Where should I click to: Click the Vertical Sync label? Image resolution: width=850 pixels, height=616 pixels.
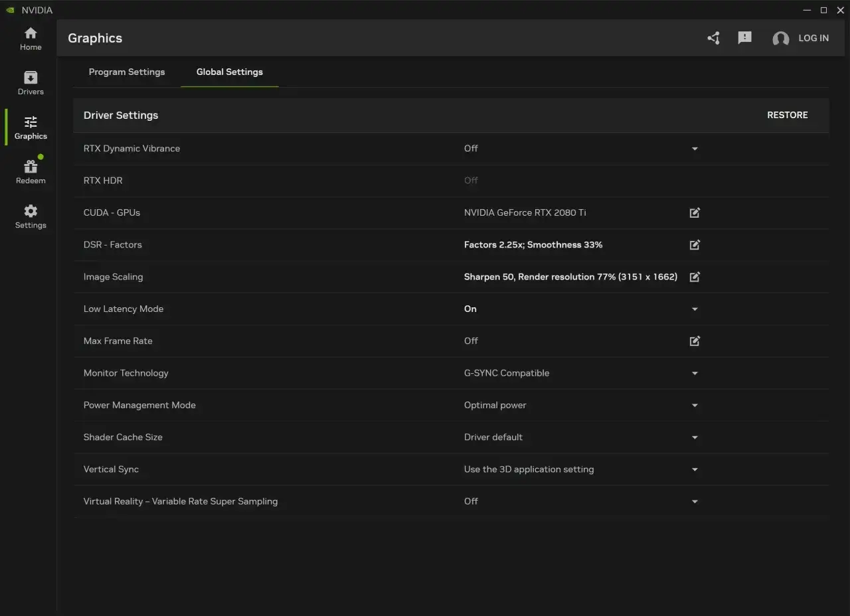pos(111,469)
